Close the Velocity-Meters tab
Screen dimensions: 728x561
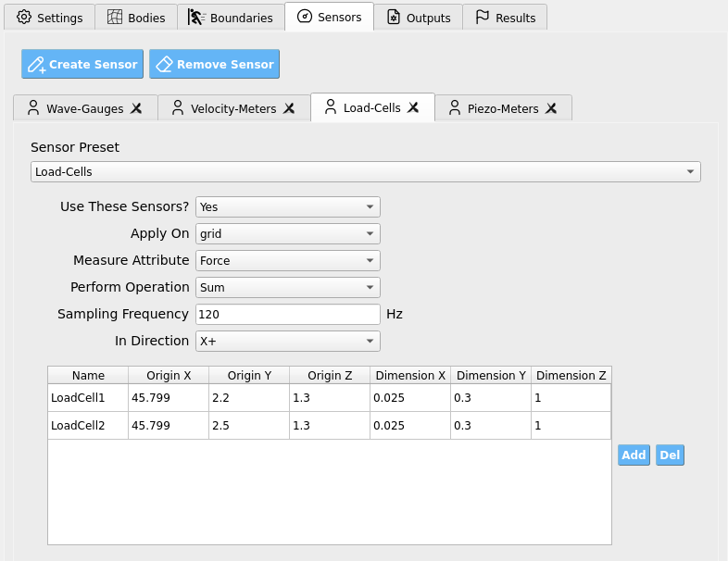(289, 108)
